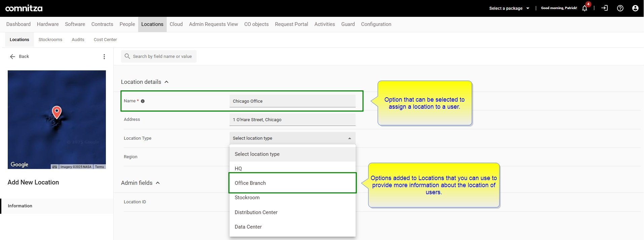Open Admin Requests View
Viewport: 644px width, 240px height.
click(x=213, y=24)
